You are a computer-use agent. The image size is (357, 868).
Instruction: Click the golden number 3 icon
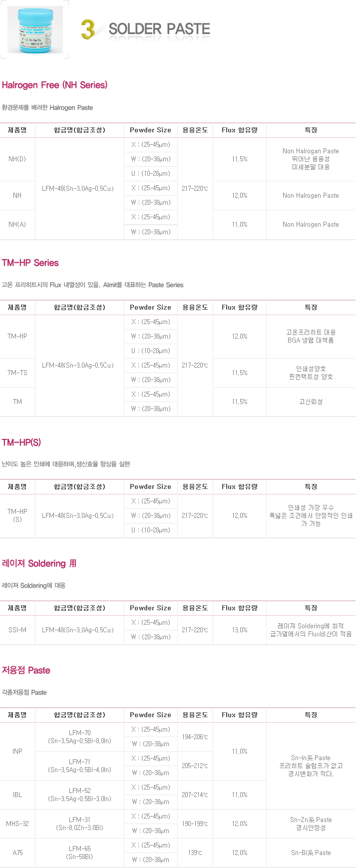tap(88, 29)
